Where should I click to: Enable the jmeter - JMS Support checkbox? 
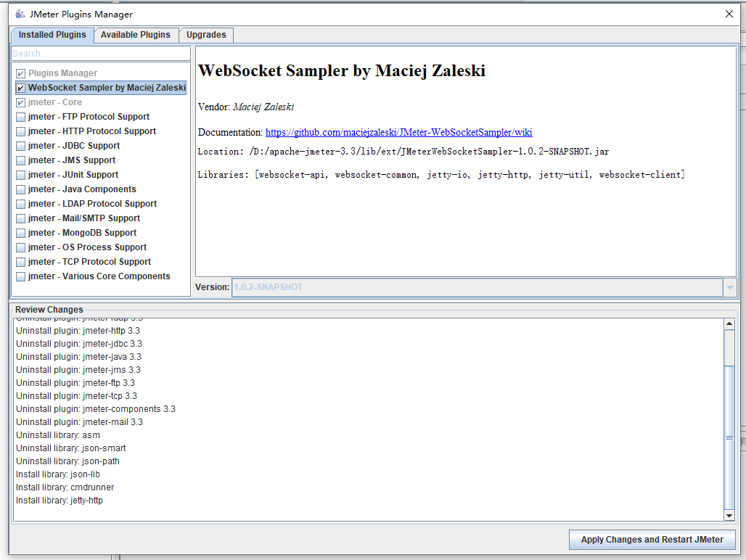[20, 160]
